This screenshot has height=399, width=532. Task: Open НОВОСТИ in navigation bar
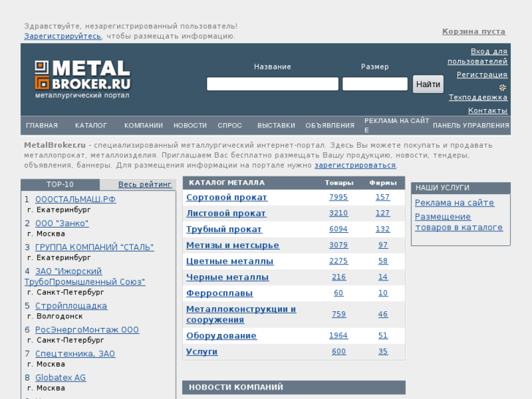(190, 126)
